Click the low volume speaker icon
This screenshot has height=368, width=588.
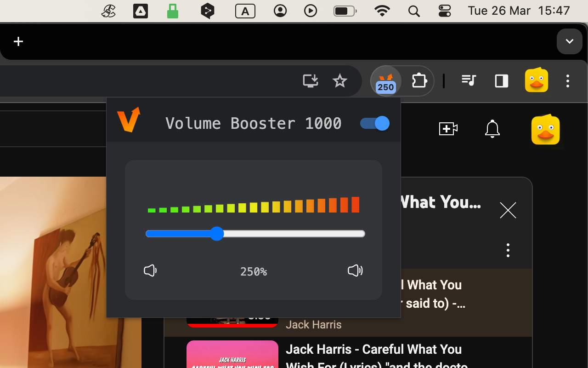click(x=150, y=270)
